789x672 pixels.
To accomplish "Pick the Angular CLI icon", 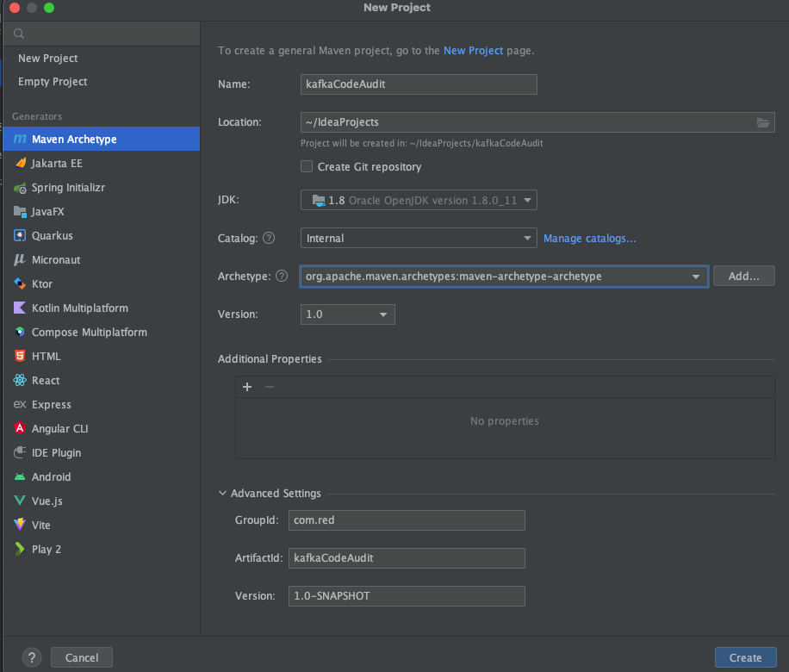I will coord(20,428).
